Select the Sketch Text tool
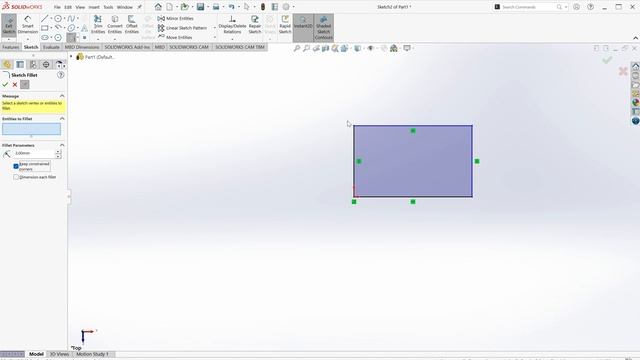 click(84, 28)
